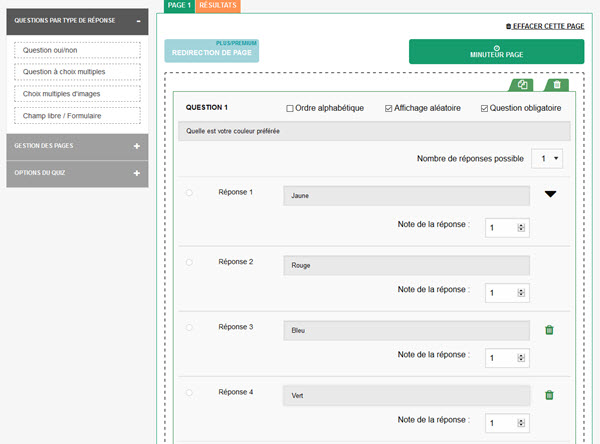Expand Gestion des pages with plus icon
Image resolution: width=600 pixels, height=444 pixels.
coord(137,146)
